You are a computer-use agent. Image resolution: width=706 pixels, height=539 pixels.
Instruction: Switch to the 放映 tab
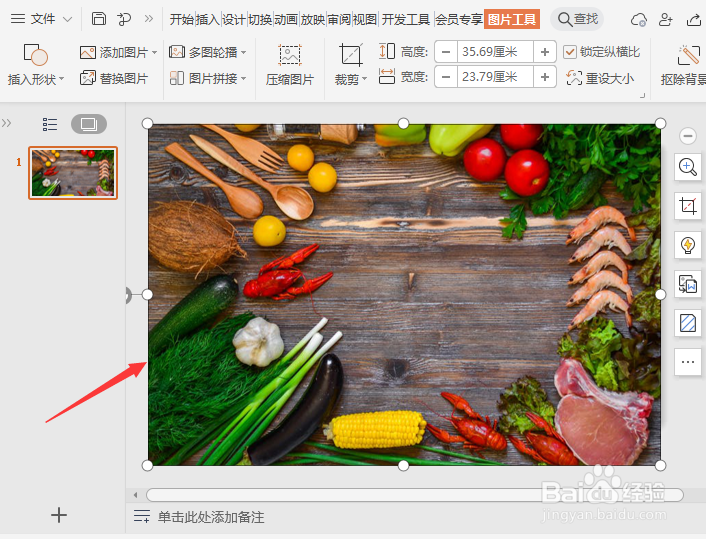(x=312, y=19)
